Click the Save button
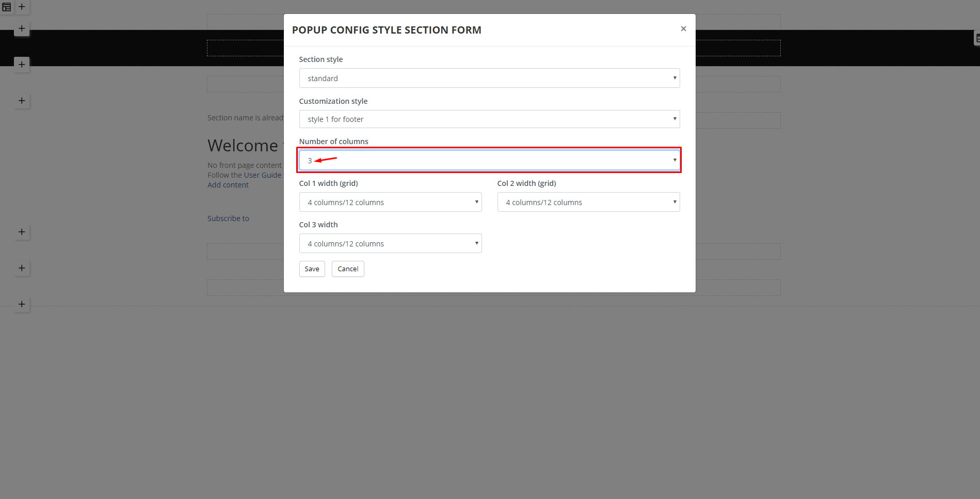The height and width of the screenshot is (499, 980). (x=312, y=269)
